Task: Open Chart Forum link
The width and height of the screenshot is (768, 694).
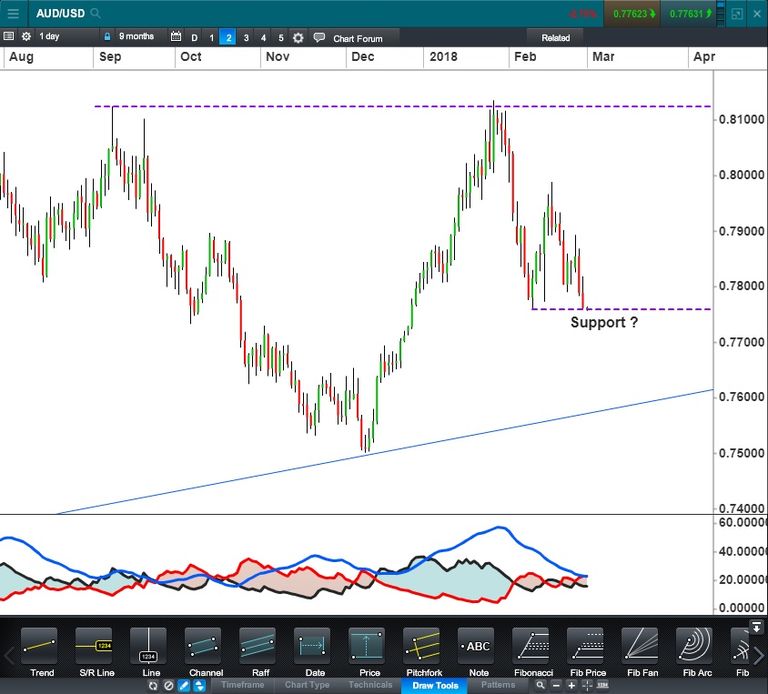Action: [358, 38]
